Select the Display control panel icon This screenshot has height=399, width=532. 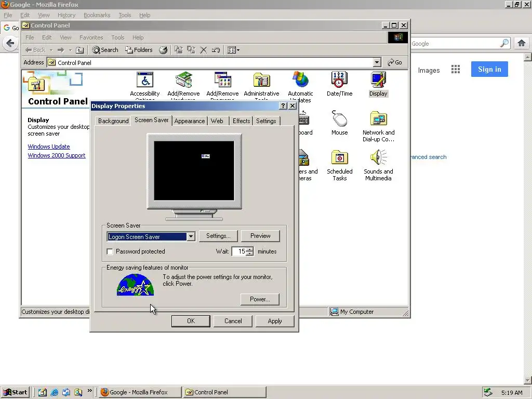[x=378, y=84]
